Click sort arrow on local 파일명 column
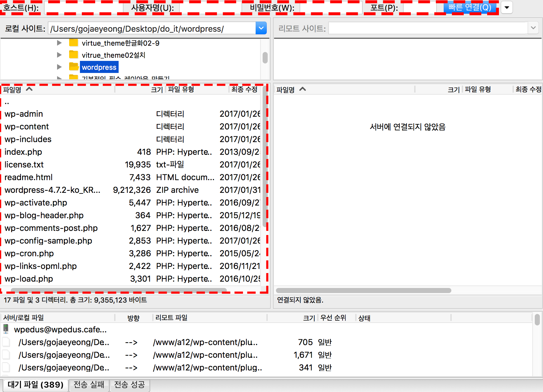The image size is (543, 392). (x=29, y=89)
